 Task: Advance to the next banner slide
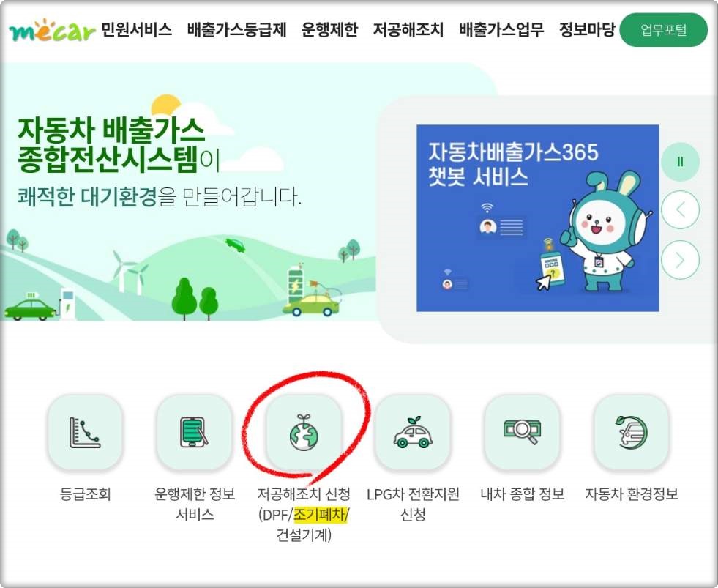pyautogui.click(x=680, y=260)
